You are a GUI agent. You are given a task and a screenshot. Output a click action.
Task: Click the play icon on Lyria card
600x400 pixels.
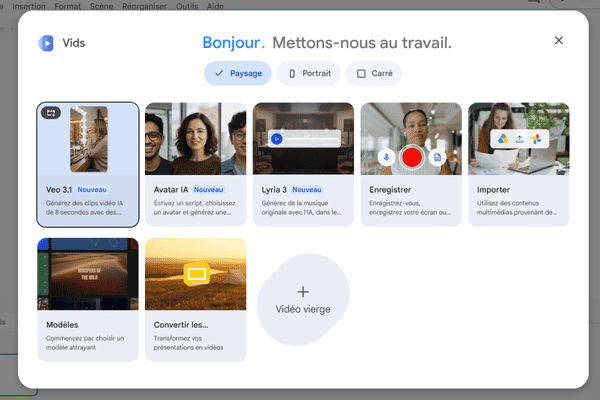point(277,139)
